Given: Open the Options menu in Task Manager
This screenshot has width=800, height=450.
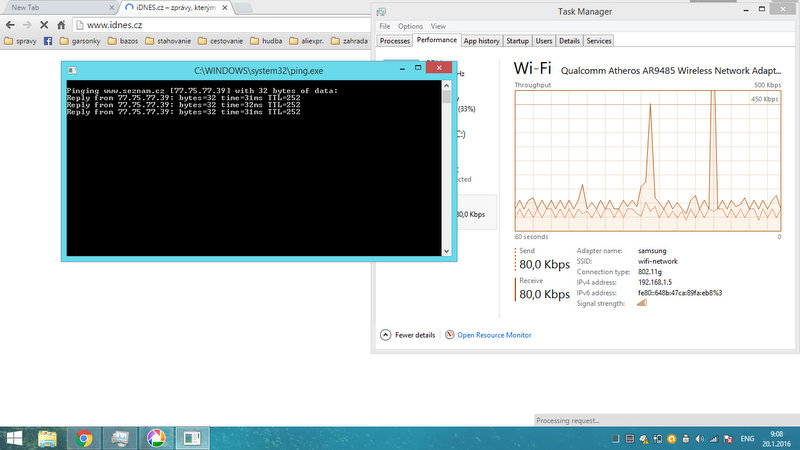Looking at the screenshot, I should (x=410, y=26).
